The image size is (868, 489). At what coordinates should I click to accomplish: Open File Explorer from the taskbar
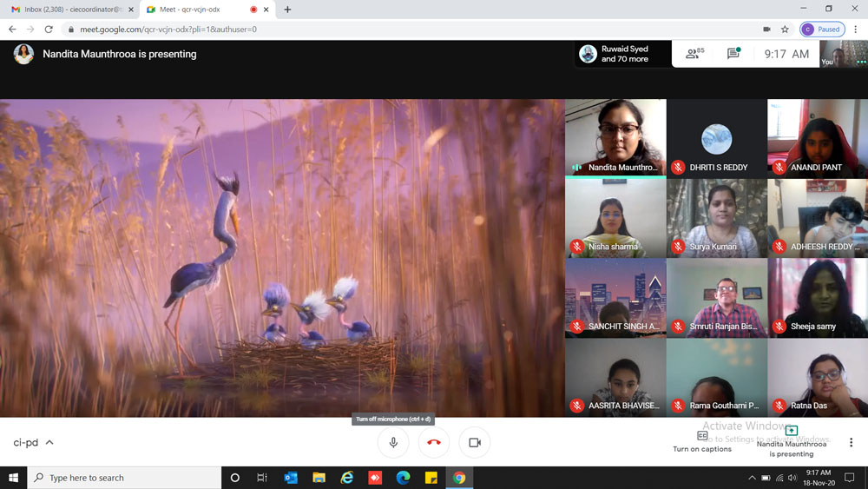pos(319,478)
